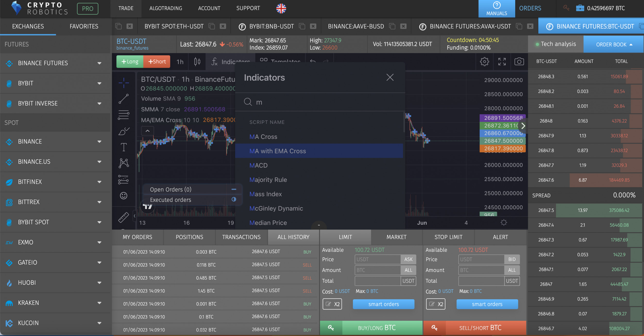
Task: Open the Algotrading menu
Action: point(166,8)
